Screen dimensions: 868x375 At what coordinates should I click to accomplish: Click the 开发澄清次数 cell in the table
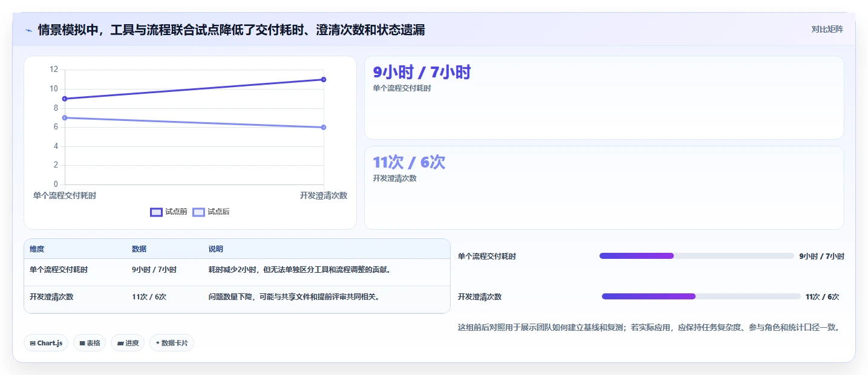pyautogui.click(x=51, y=297)
